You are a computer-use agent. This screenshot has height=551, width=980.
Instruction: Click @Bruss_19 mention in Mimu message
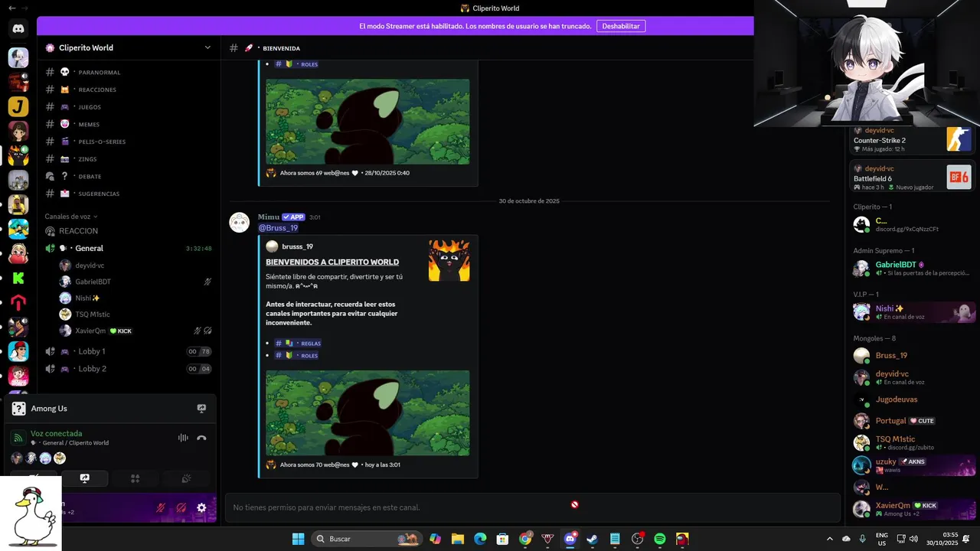278,228
